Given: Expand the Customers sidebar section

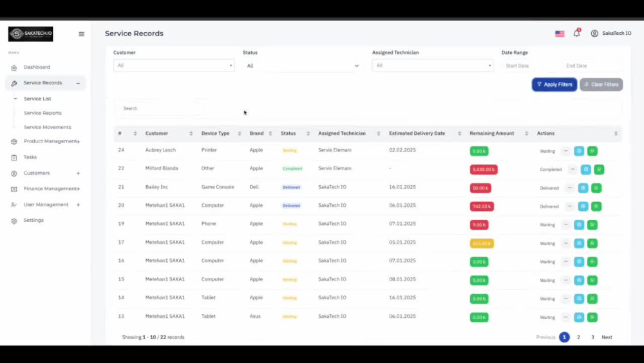Looking at the screenshot, I should pyautogui.click(x=78, y=173).
